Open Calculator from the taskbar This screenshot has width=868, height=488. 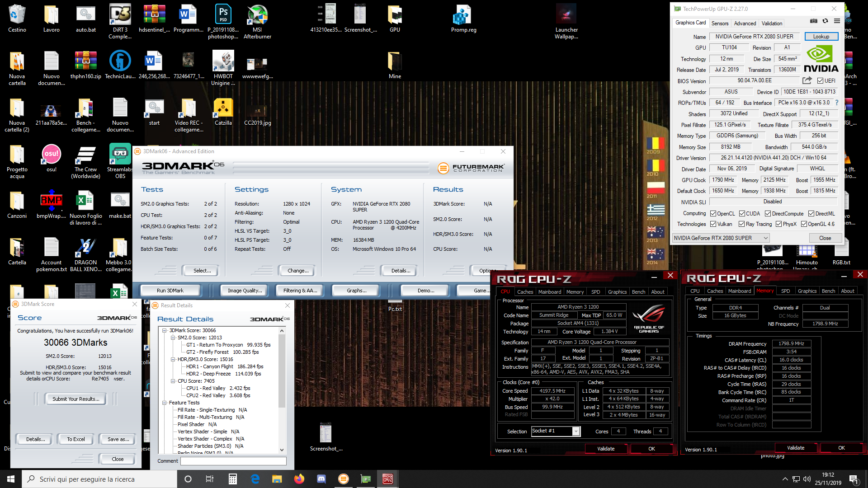[x=233, y=479]
